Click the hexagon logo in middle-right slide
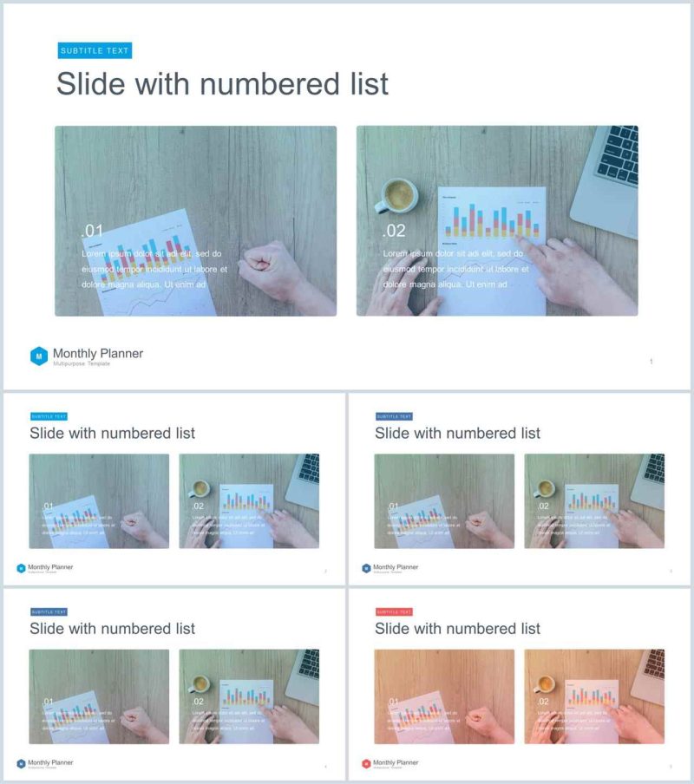Image resolution: width=694 pixels, height=784 pixels. (x=366, y=568)
